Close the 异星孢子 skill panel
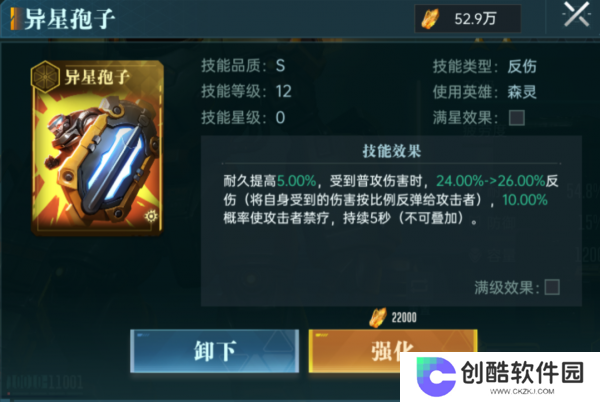 [x=576, y=15]
